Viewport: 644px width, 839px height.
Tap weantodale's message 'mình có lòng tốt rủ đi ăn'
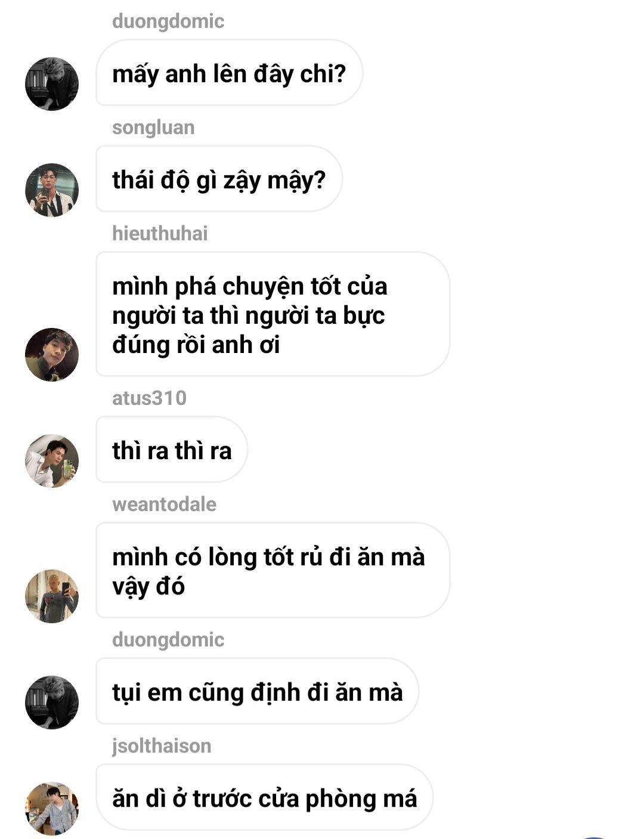click(273, 570)
